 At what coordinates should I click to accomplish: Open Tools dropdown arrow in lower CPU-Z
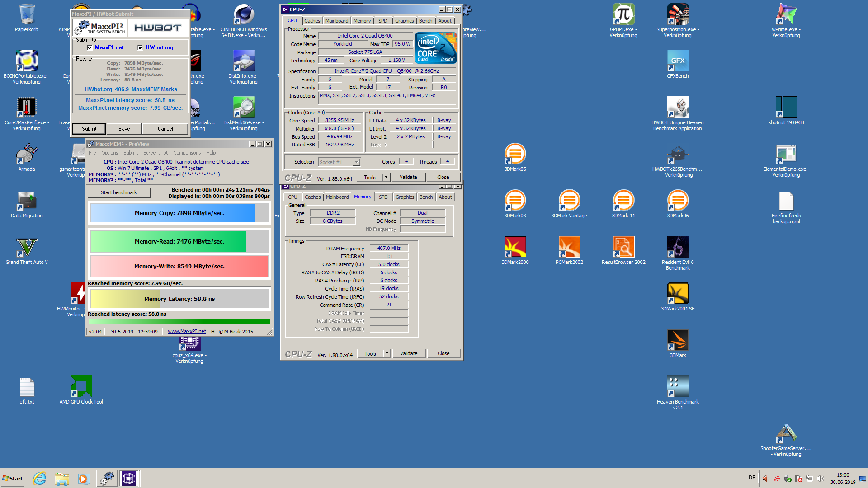click(387, 353)
